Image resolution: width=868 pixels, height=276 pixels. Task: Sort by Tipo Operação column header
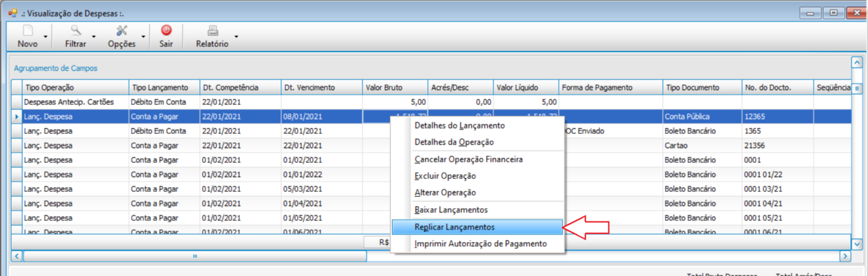click(75, 88)
